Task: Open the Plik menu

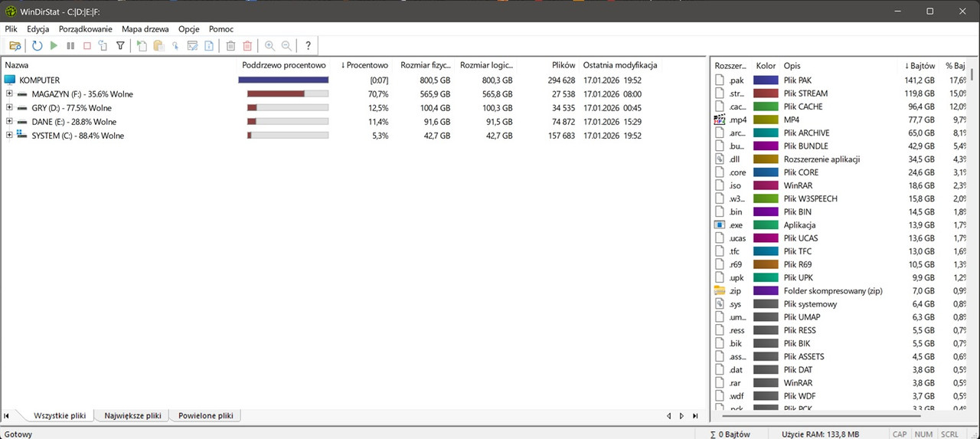Action: (11, 28)
